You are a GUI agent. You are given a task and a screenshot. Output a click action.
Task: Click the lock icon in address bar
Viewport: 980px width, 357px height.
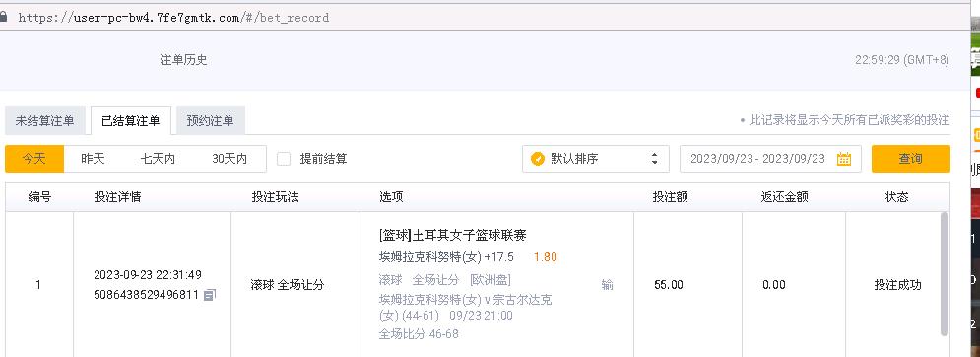3,17
